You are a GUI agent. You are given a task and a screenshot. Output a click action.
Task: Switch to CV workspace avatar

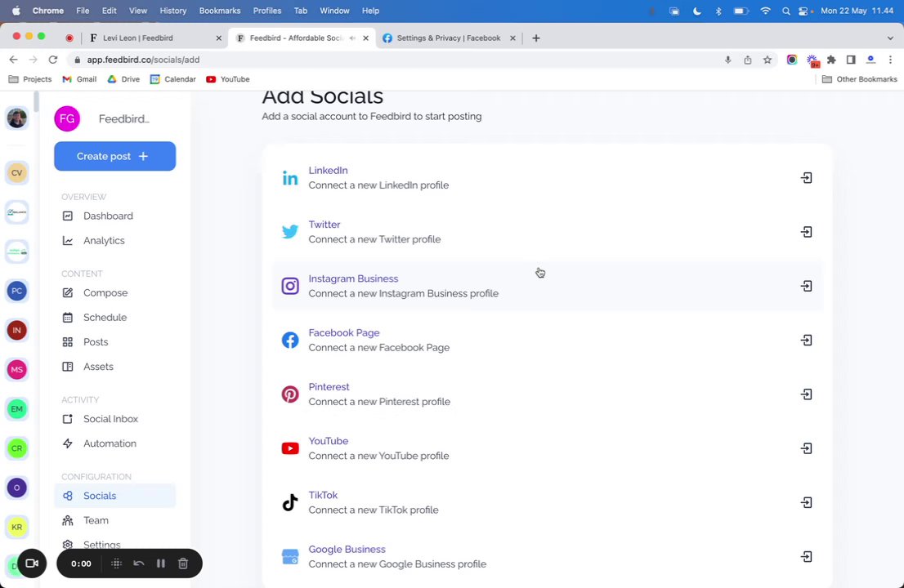click(x=16, y=173)
